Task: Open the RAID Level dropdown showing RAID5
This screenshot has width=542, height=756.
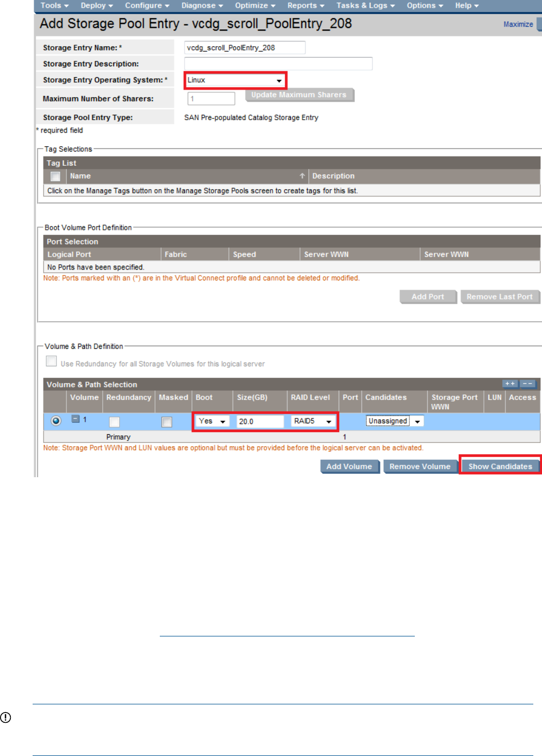Action: point(313,421)
